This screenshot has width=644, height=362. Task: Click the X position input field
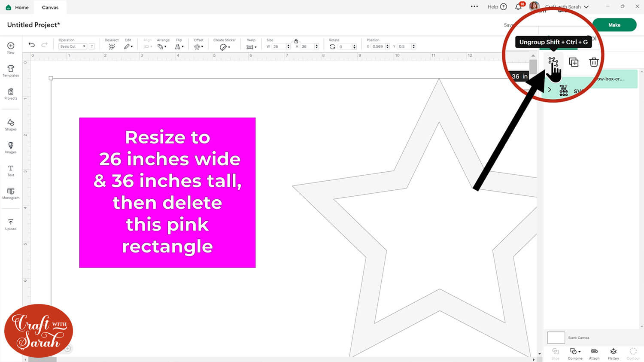378,46
